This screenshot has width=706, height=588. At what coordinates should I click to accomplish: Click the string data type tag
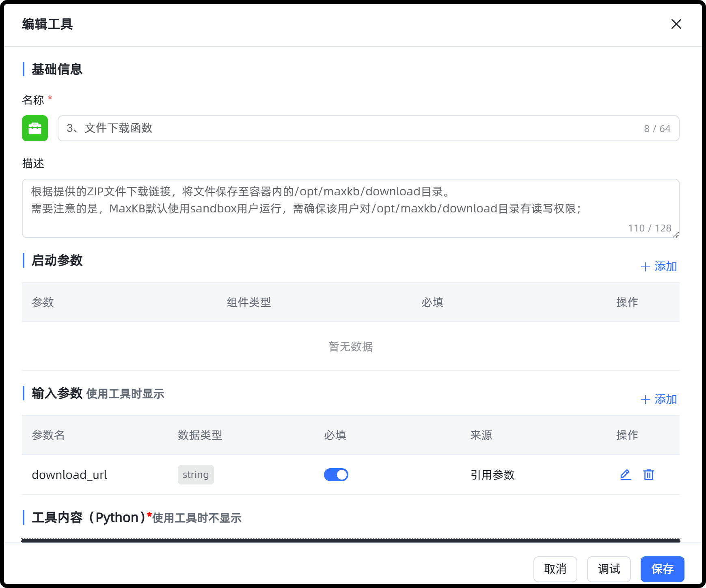pyautogui.click(x=196, y=475)
